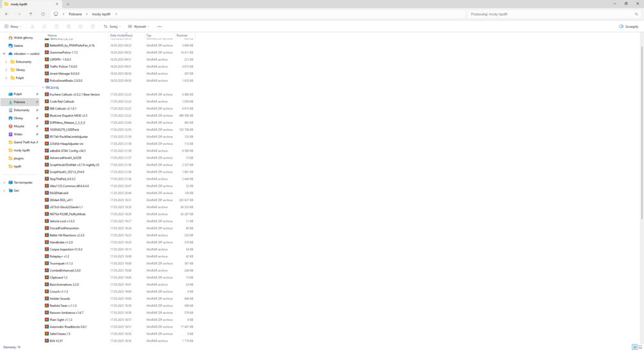Click Pobrane in the address breadcrumb
This screenshot has width=644, height=350.
[x=75, y=14]
